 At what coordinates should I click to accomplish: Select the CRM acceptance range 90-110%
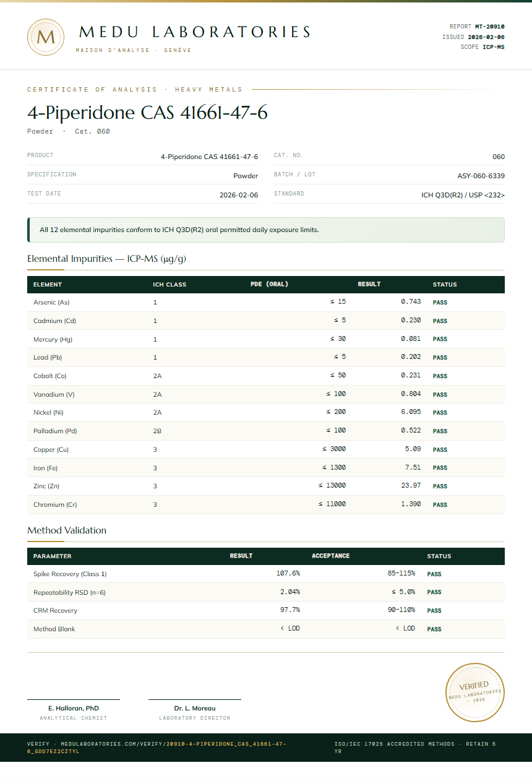point(401,610)
